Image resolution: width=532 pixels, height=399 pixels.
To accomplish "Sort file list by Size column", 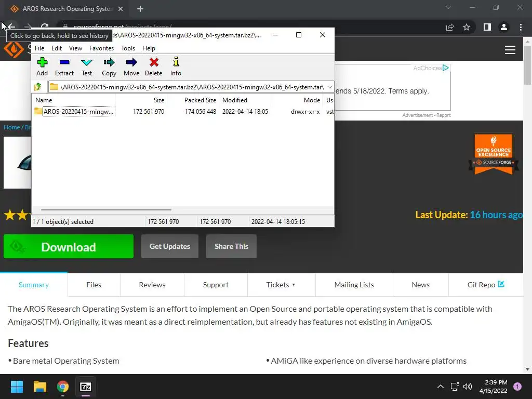I will pos(141,100).
